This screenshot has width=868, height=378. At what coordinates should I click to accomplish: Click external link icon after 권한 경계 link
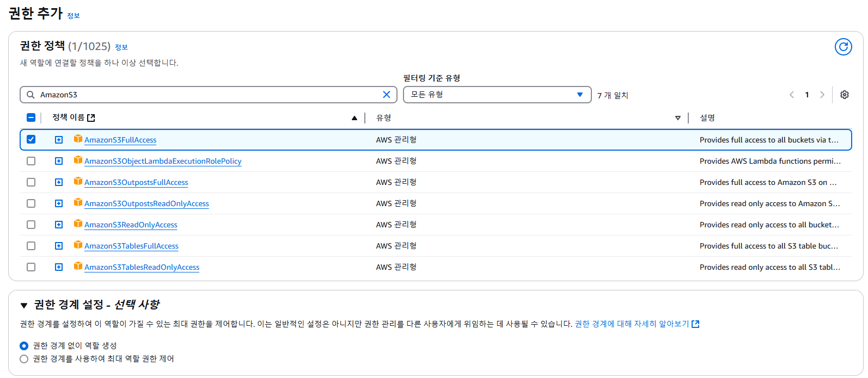pos(695,324)
